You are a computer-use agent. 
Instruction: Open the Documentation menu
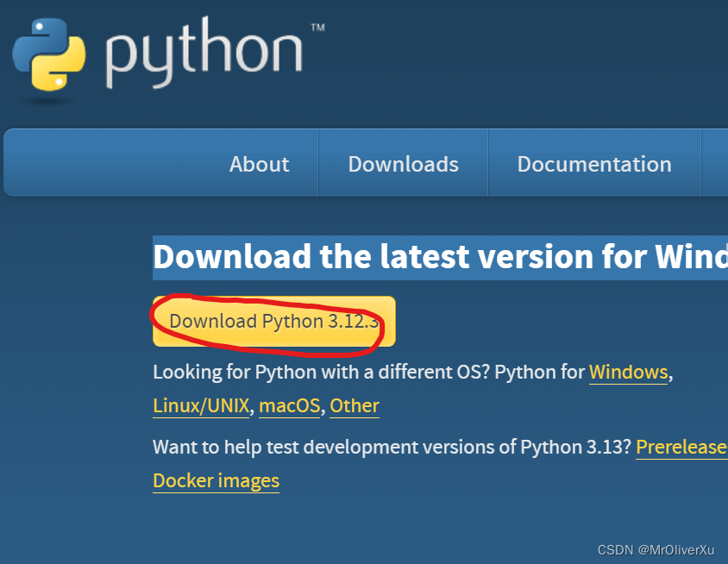(x=593, y=163)
